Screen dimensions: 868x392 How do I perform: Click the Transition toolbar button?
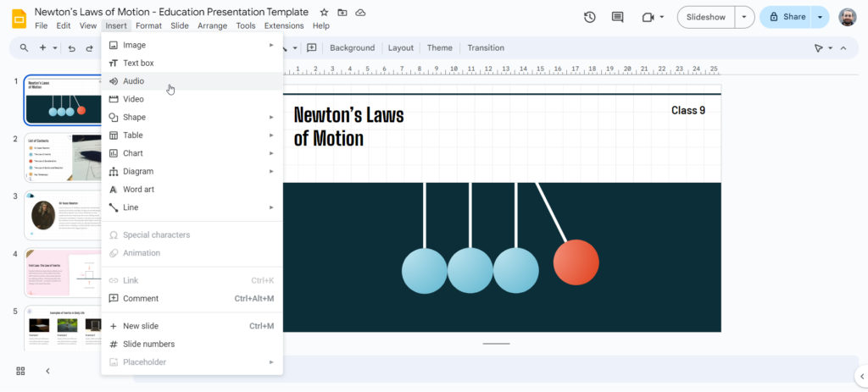(486, 48)
